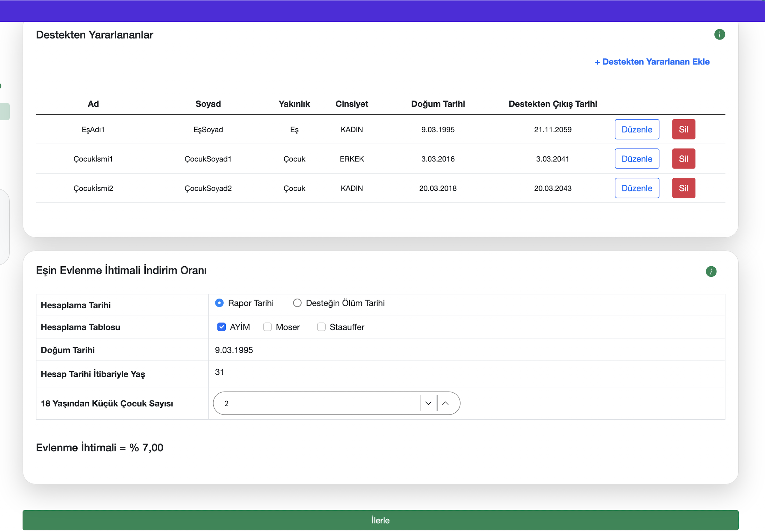Click the + Destekten Yararlanan Ekle link
The height and width of the screenshot is (532, 765).
coord(652,62)
